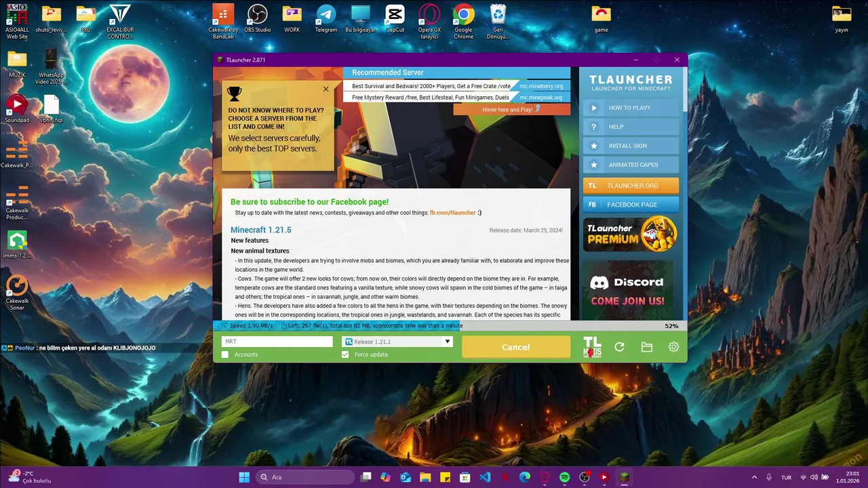
Task: Open ASIO4ALL Web Site shortcut
Action: [17, 22]
